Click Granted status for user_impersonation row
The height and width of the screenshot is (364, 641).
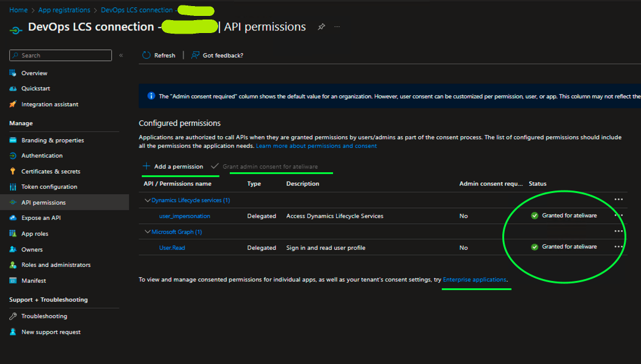[564, 216]
